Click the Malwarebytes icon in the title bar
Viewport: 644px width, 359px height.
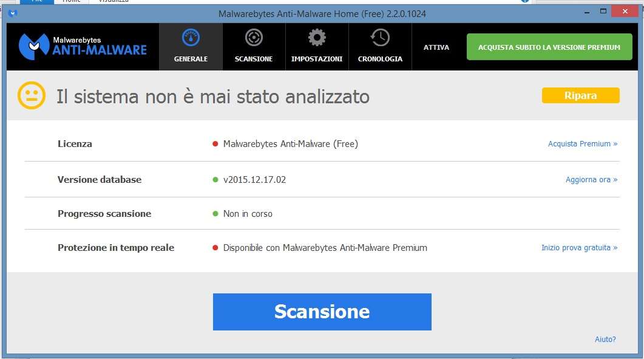(13, 13)
